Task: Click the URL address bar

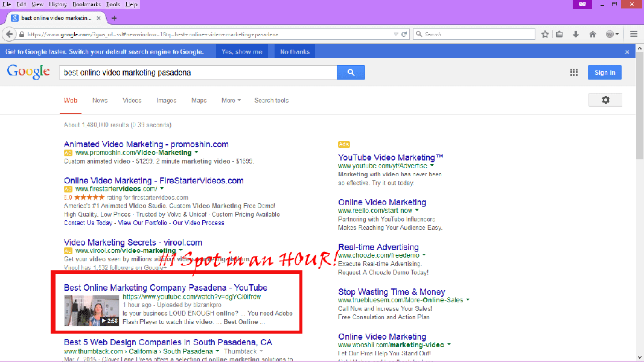Action: coord(209,34)
